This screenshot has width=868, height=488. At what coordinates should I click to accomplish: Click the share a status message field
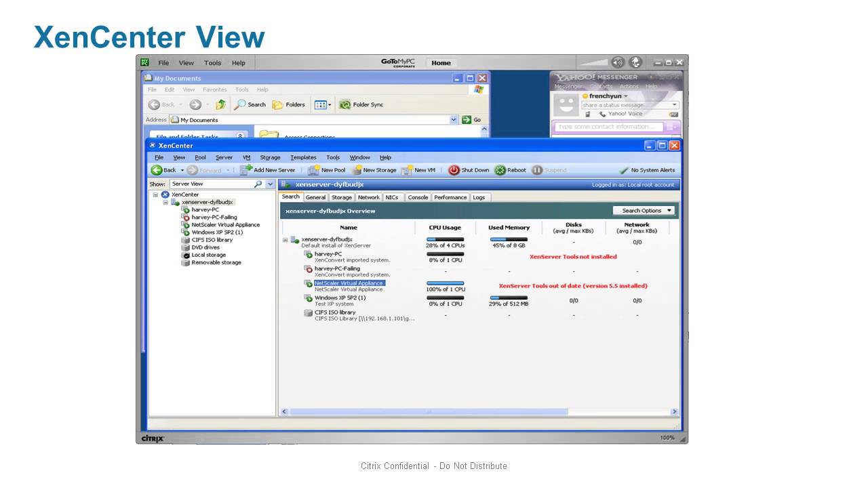pyautogui.click(x=630, y=105)
